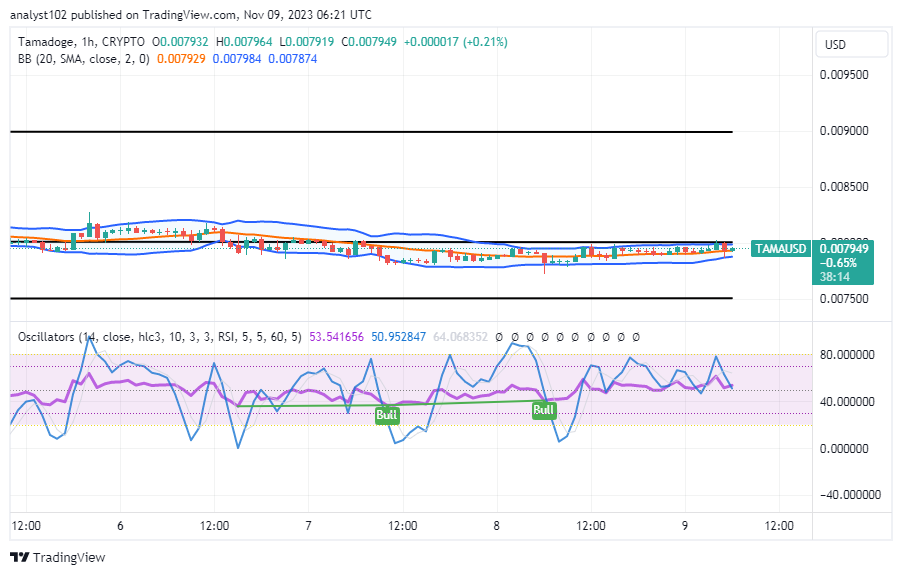Click the grey oscillator value 64.068352
The width and height of the screenshot is (902, 575).
(460, 337)
